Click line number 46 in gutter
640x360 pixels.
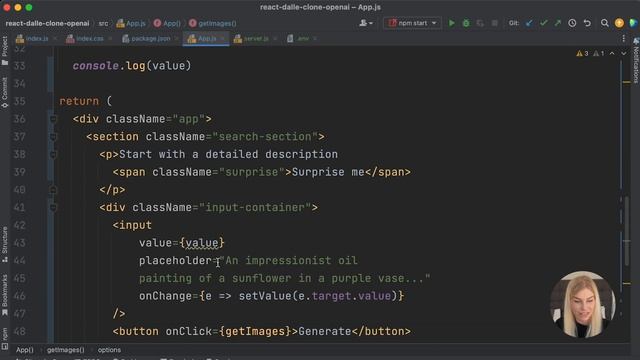(x=20, y=296)
